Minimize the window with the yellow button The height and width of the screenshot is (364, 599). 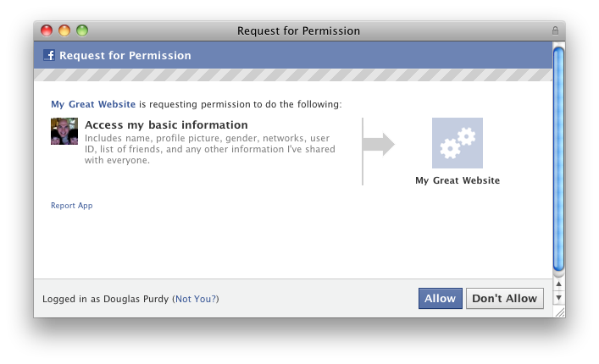pos(64,31)
